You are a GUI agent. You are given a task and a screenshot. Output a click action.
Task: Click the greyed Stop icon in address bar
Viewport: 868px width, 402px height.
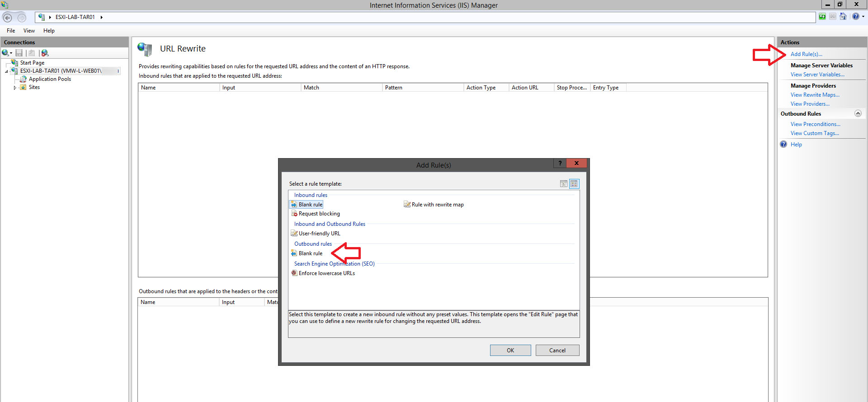(x=833, y=17)
